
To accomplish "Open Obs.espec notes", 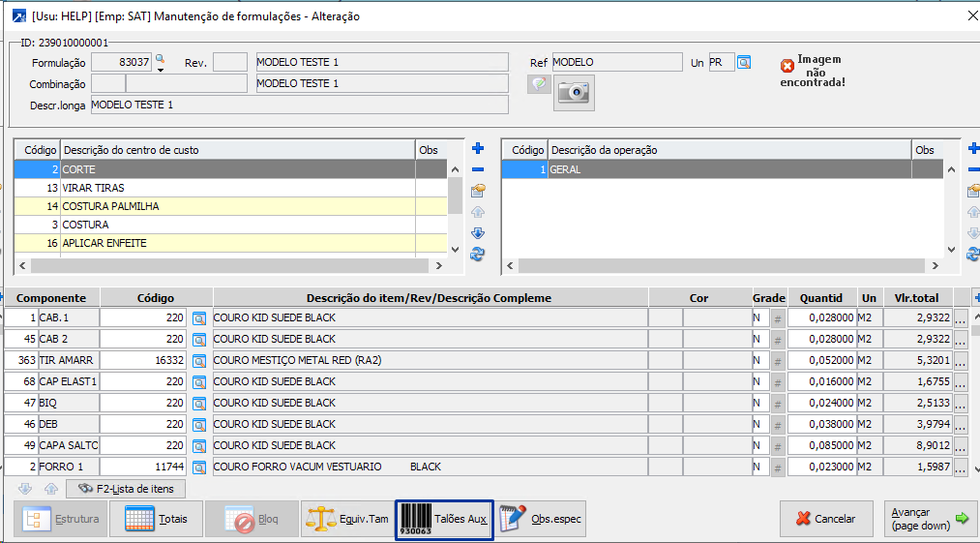I will [541, 519].
